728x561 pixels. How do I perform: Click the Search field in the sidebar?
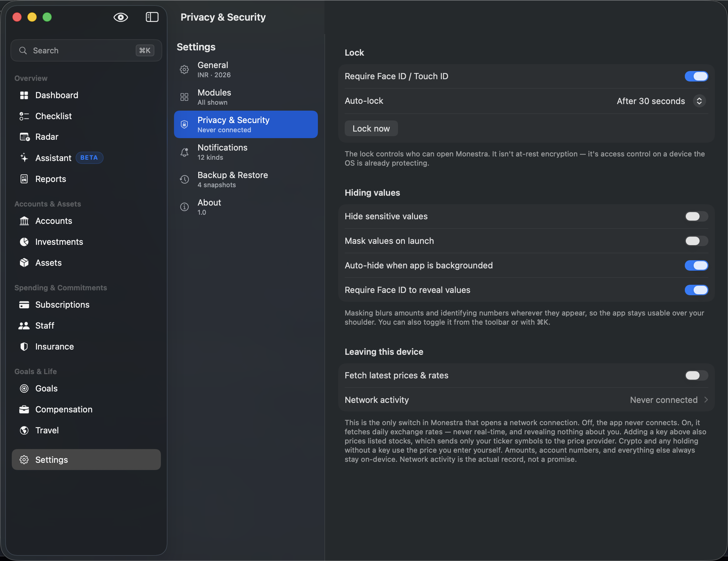86,50
